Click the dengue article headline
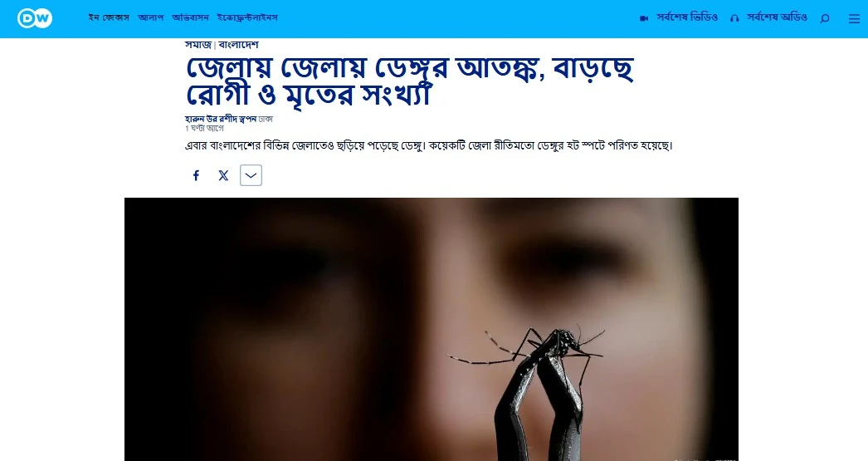The height and width of the screenshot is (461, 868). click(x=410, y=81)
